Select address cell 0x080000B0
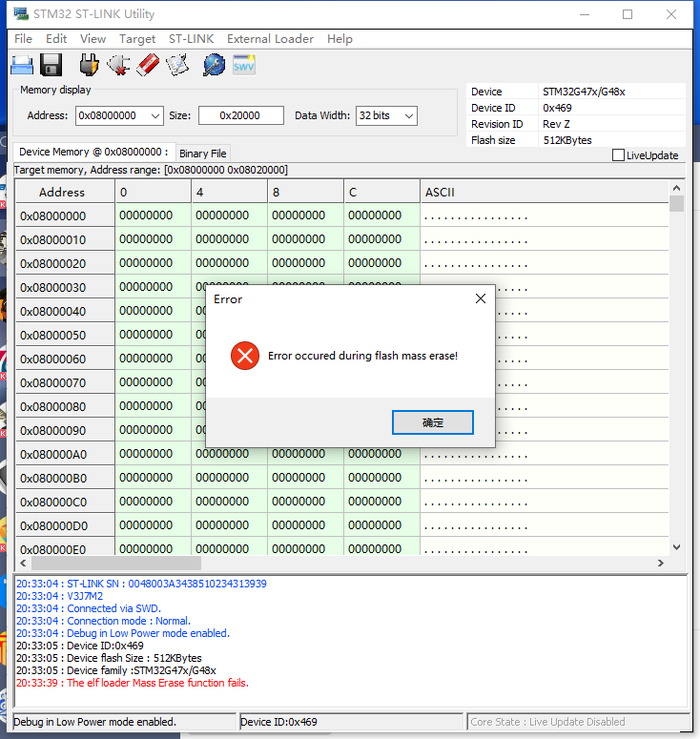700x739 pixels. (x=65, y=478)
